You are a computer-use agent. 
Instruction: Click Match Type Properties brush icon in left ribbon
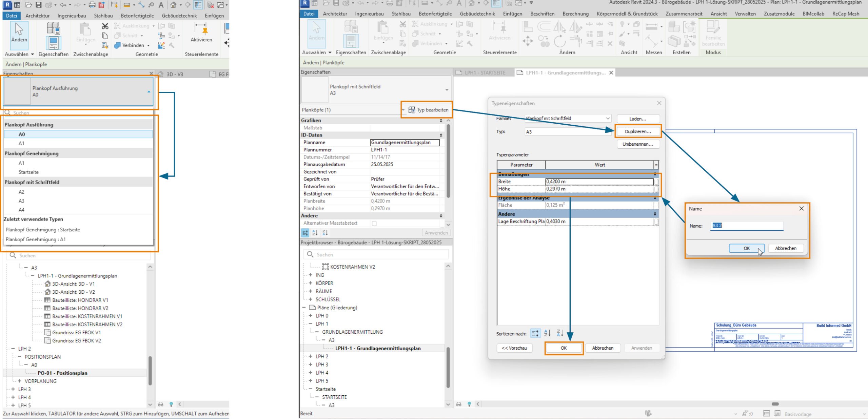[105, 45]
